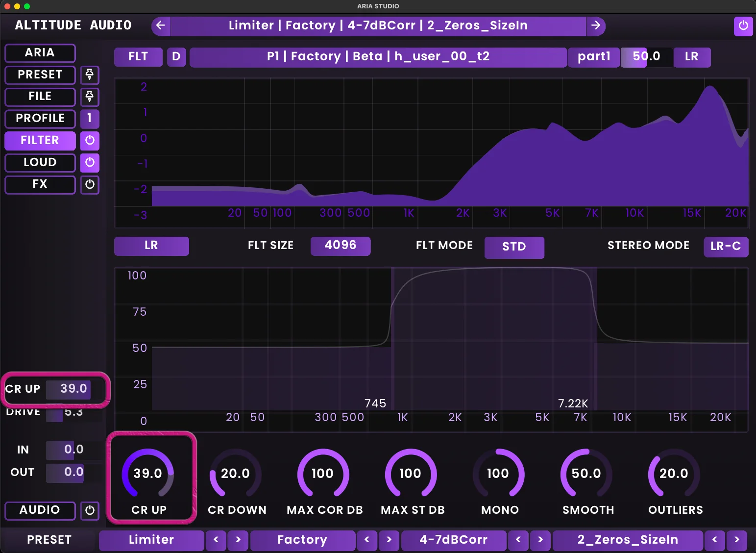Click the main power icon top right
756x553 pixels.
pyautogui.click(x=744, y=26)
